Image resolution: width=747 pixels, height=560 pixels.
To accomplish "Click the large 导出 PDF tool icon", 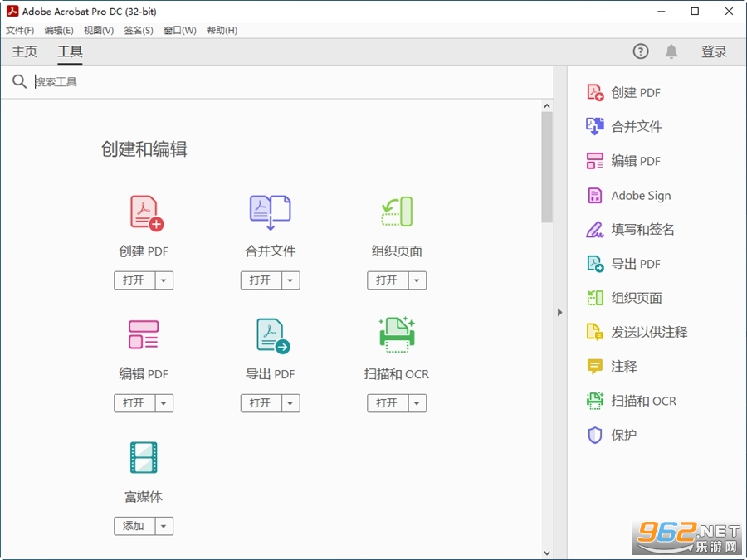I will pyautogui.click(x=273, y=336).
